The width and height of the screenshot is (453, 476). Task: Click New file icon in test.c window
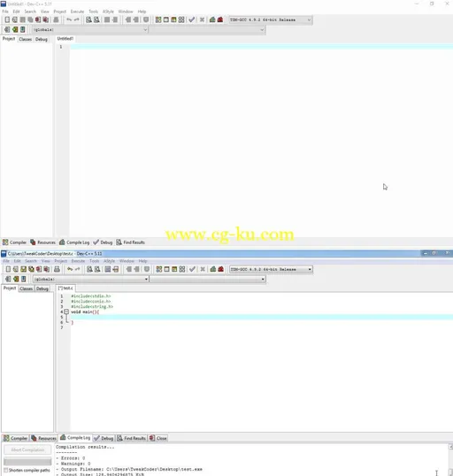(x=8, y=269)
